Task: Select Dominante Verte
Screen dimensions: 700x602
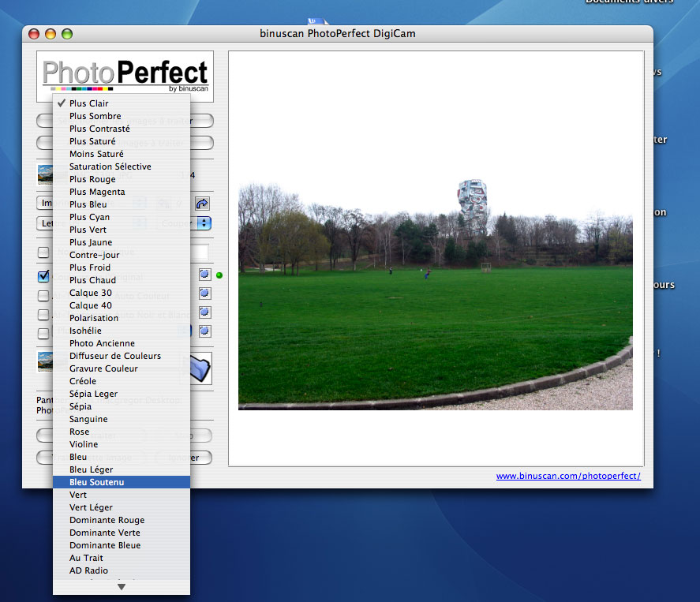Action: pos(122,533)
